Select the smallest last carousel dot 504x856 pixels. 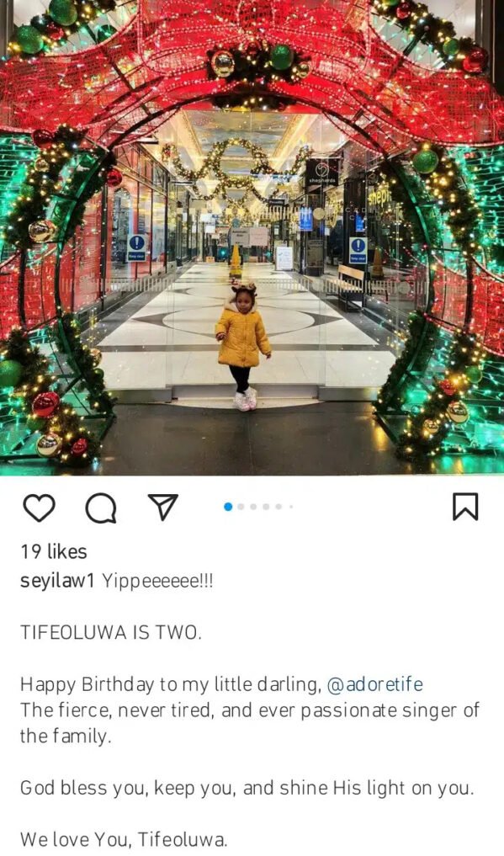click(291, 507)
